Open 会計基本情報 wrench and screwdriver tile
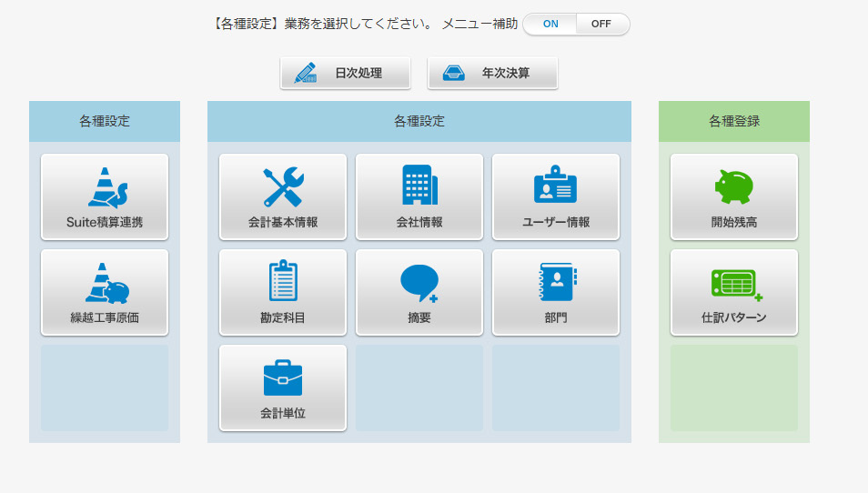The height and width of the screenshot is (493, 868). coord(283,197)
